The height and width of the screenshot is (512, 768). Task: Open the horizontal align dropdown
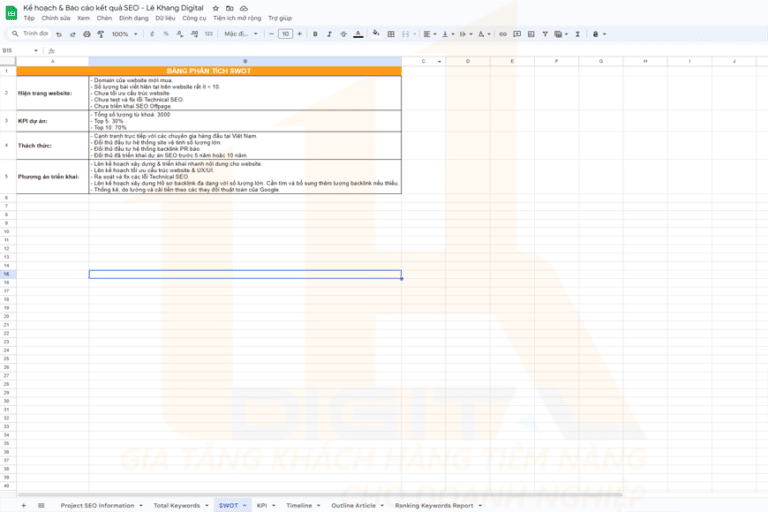coord(430,34)
